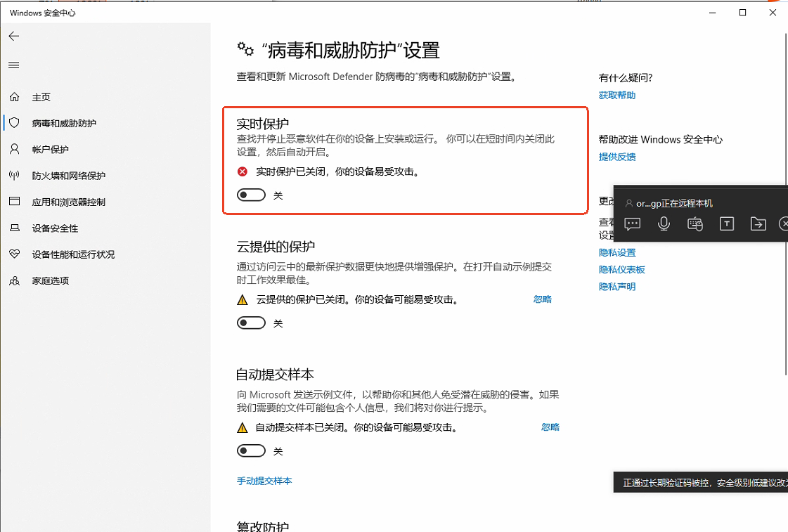Open the 手动提交样本 link
The height and width of the screenshot is (532, 788).
[x=264, y=481]
